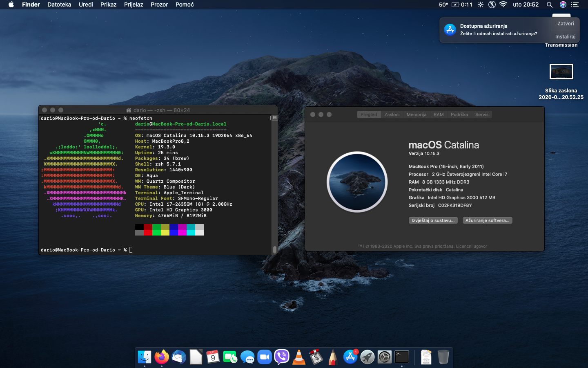Switch to the RAM tab
The image size is (588, 368).
click(439, 114)
